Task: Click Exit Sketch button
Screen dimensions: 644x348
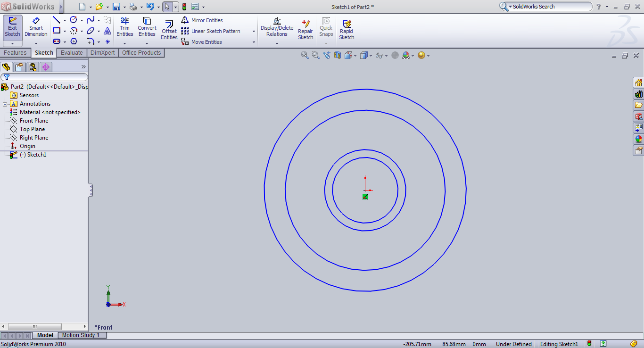Action: 12,27
